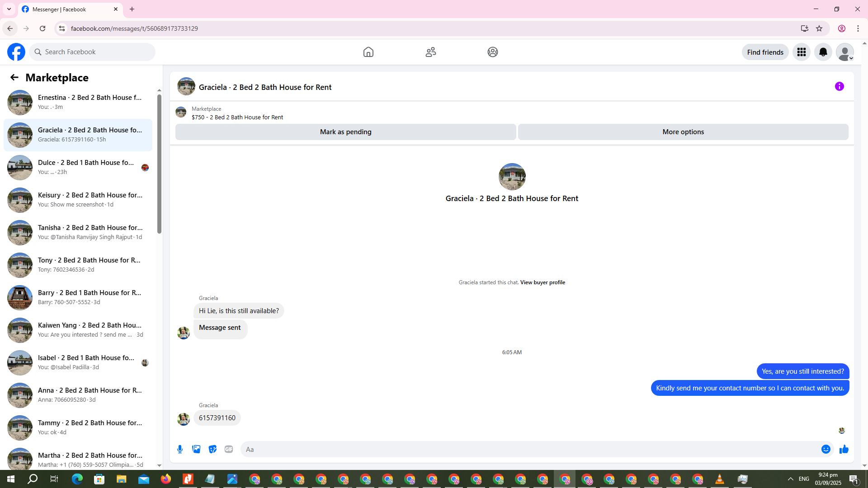This screenshot has width=868, height=488.
Task: Open the Windows Start menu
Action: pyautogui.click(x=11, y=479)
